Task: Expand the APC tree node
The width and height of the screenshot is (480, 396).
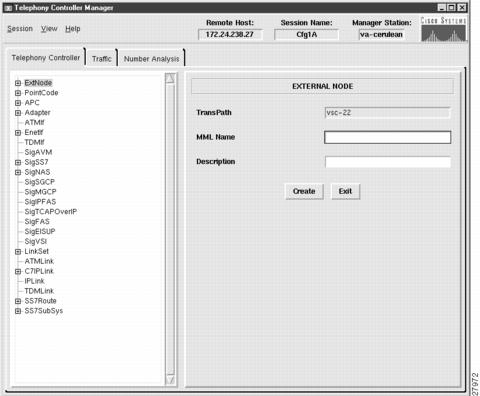Action: tap(18, 103)
